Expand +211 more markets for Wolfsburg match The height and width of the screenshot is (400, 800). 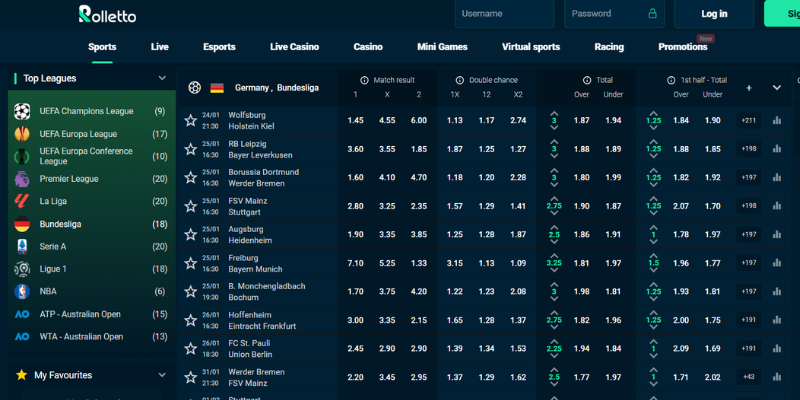tap(748, 120)
